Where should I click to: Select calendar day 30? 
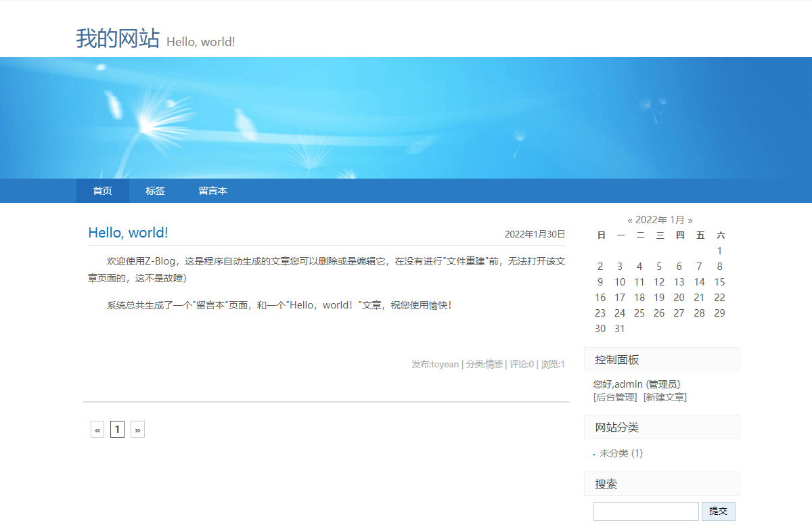click(600, 329)
